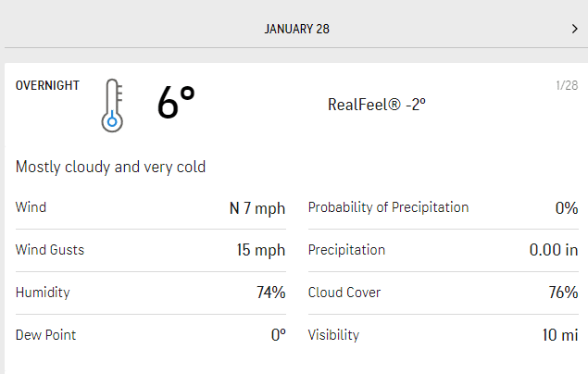Go to next day with right chevron
Image resolution: width=588 pixels, height=374 pixels.
(x=574, y=29)
